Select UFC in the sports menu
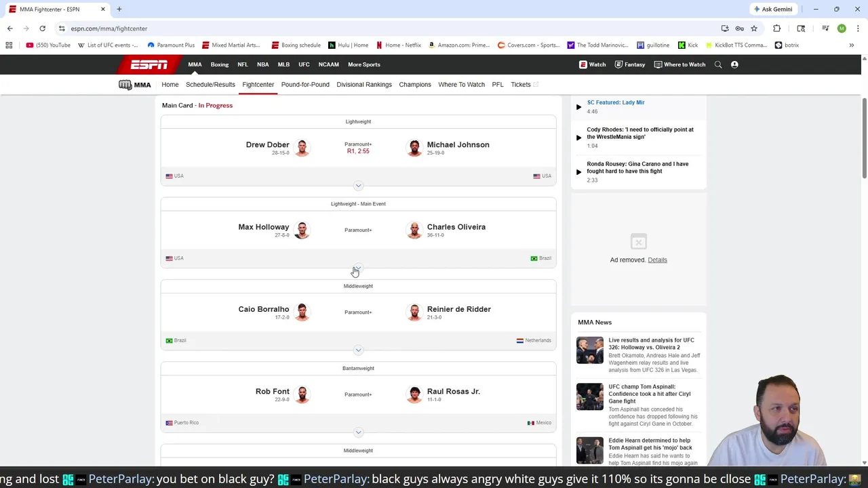This screenshot has width=868, height=488. click(x=304, y=64)
